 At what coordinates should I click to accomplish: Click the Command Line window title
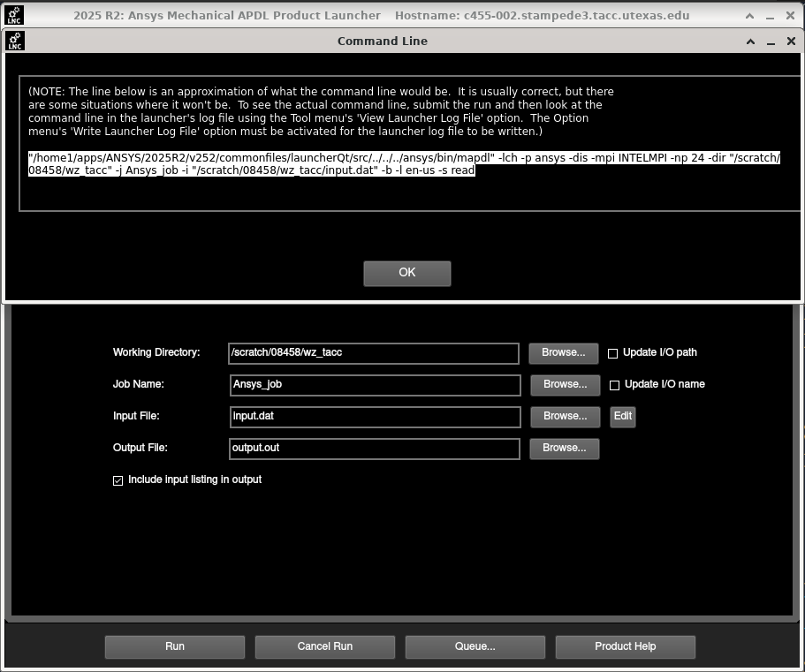383,41
